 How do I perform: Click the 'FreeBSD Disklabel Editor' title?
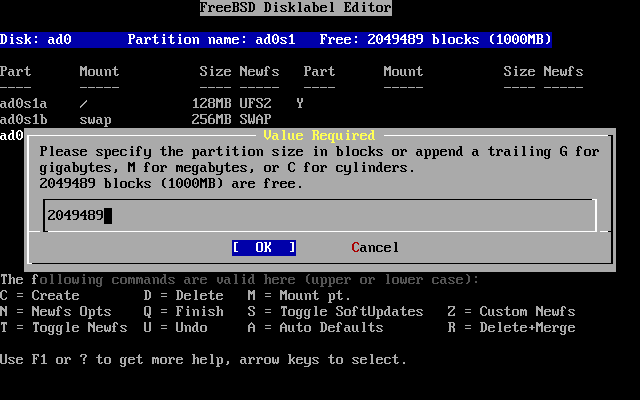pos(296,8)
